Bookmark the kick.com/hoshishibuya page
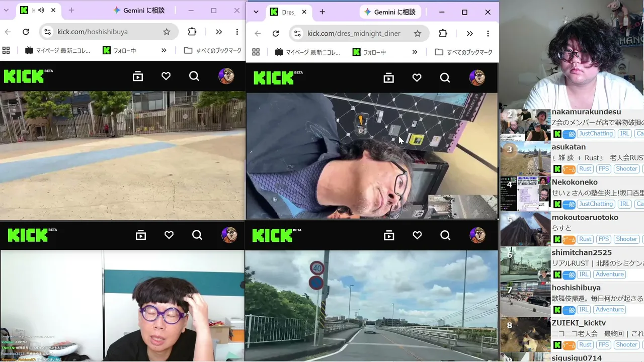This screenshot has width=644, height=362. click(167, 32)
